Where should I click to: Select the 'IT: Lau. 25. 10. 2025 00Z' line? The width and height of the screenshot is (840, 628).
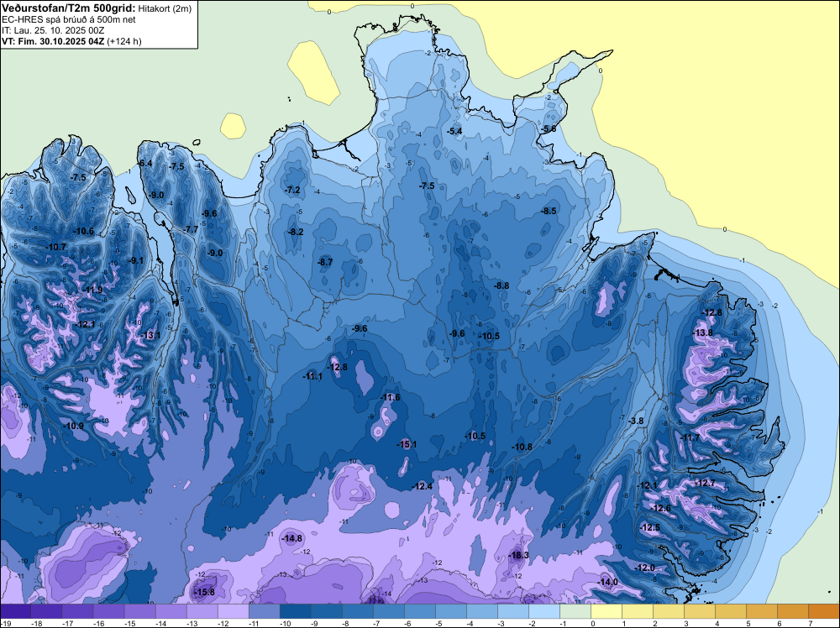point(52,30)
